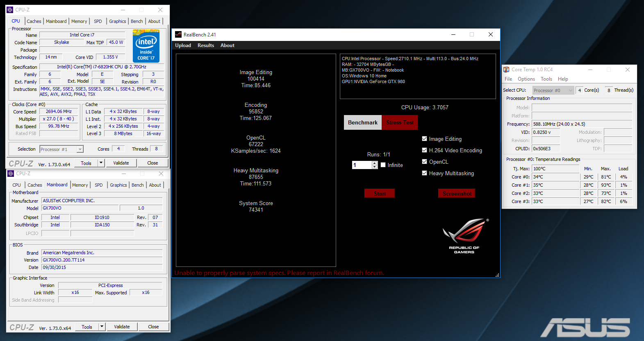Screen dimensions: 644x341
Task: Click Validate in top CPU-Z window
Action: click(x=121, y=163)
